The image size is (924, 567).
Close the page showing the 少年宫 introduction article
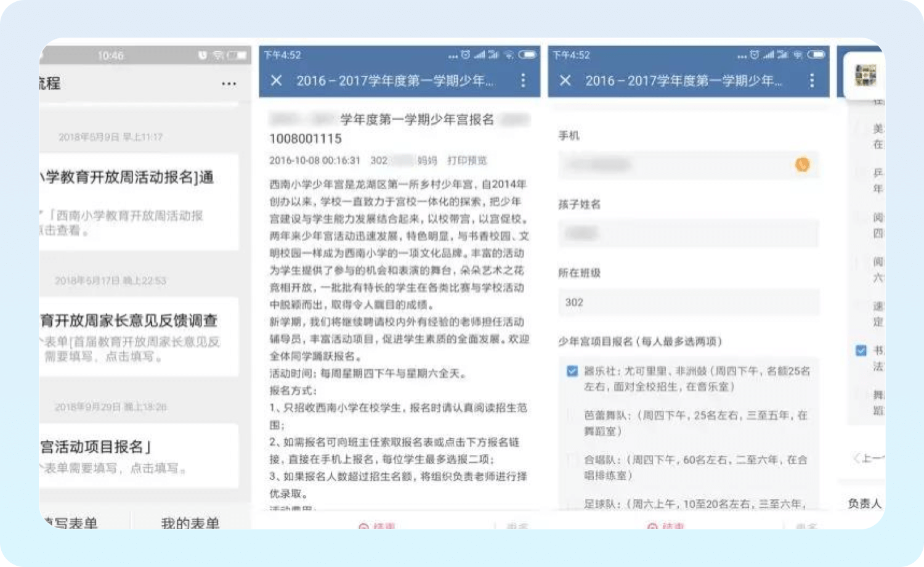click(x=277, y=81)
